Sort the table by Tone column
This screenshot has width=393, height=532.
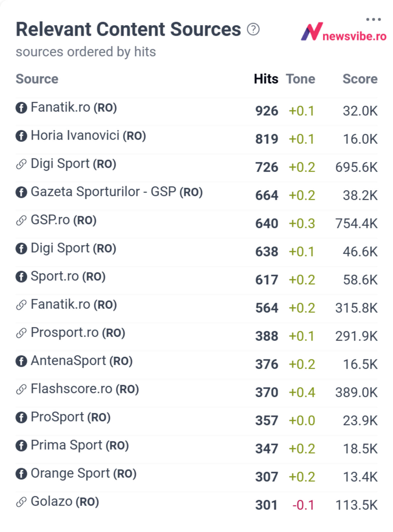pyautogui.click(x=300, y=79)
